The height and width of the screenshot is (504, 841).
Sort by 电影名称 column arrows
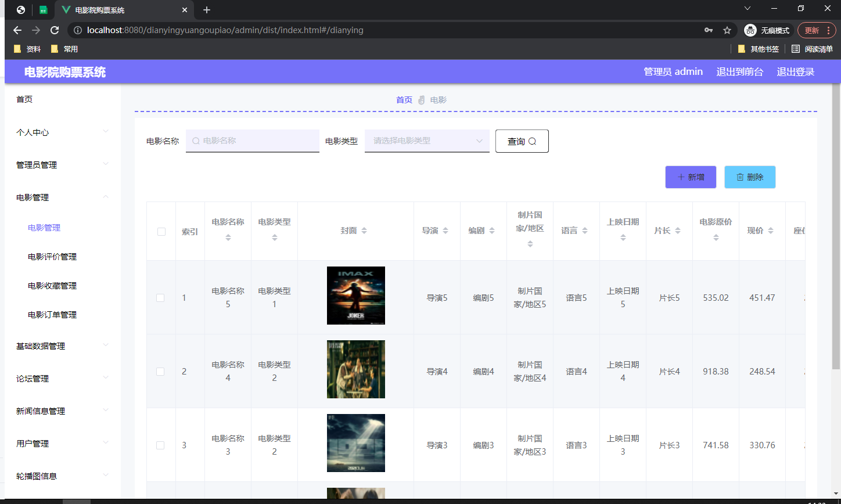(x=228, y=237)
